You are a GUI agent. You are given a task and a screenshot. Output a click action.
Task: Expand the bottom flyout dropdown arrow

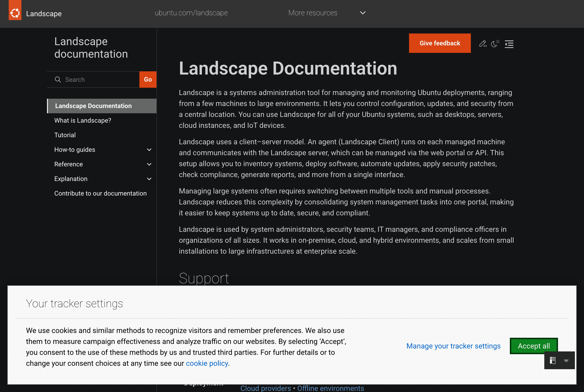pyautogui.click(x=566, y=361)
